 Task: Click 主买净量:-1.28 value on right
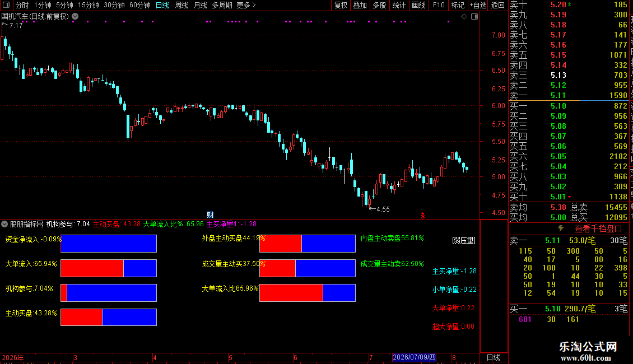(x=454, y=271)
